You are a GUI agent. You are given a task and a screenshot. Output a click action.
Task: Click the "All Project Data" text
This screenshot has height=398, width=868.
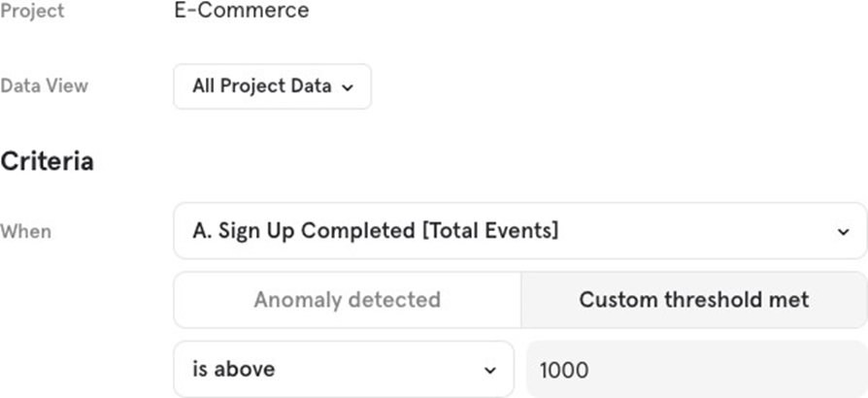pos(261,86)
